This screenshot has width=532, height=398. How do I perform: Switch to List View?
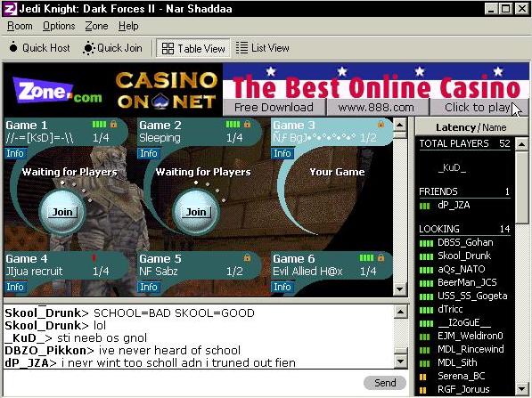263,48
